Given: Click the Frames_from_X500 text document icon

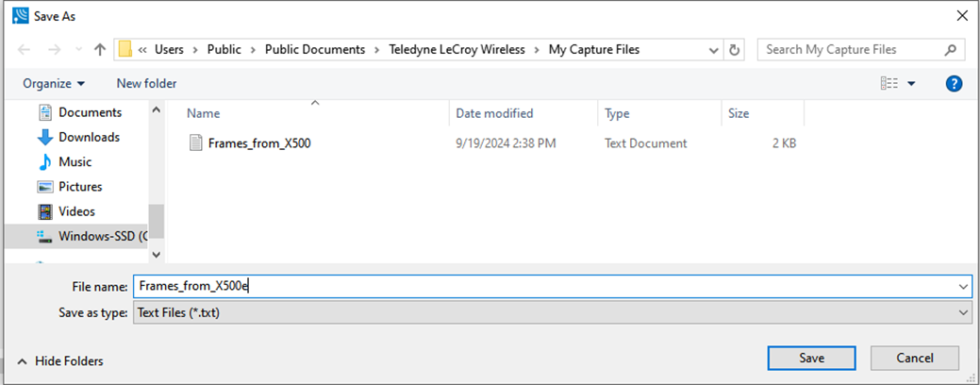Looking at the screenshot, I should click(196, 143).
